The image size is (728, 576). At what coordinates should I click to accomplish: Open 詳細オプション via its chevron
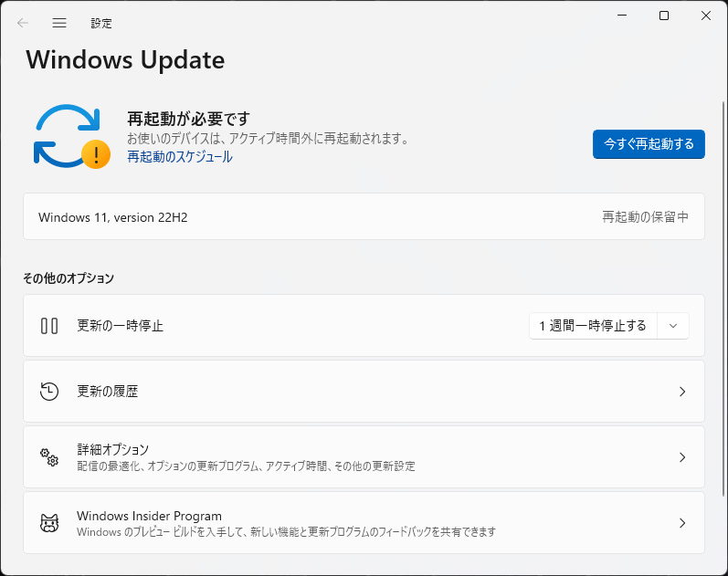click(682, 457)
